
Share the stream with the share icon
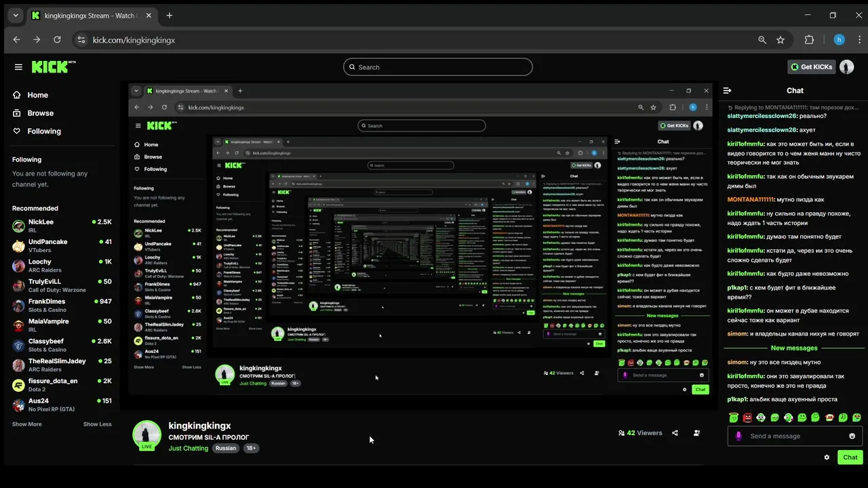(675, 433)
